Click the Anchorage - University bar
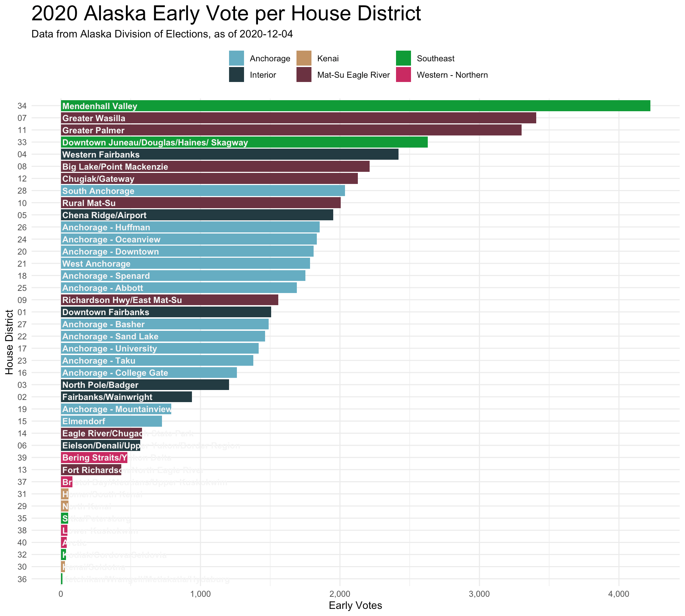 point(160,348)
